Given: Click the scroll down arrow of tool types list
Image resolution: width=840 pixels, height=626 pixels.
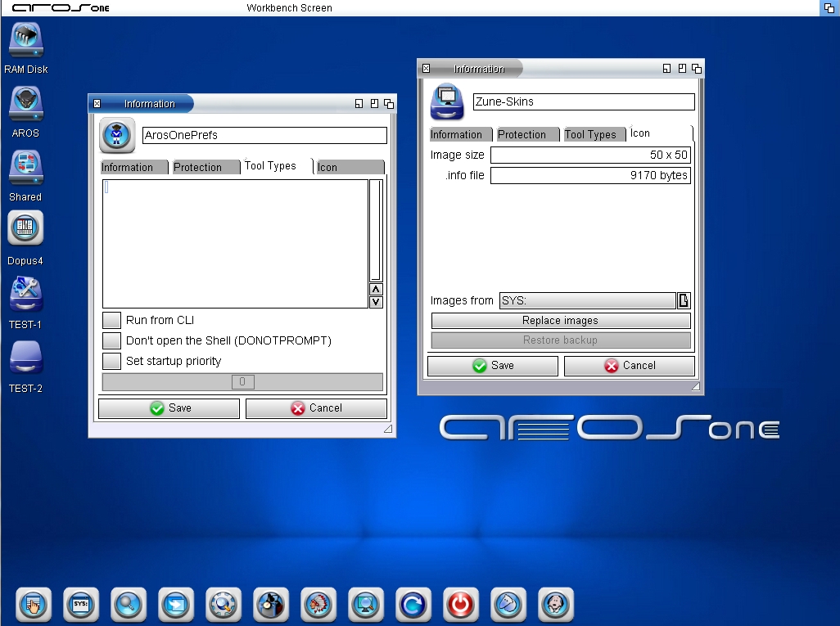Looking at the screenshot, I should pyautogui.click(x=376, y=302).
